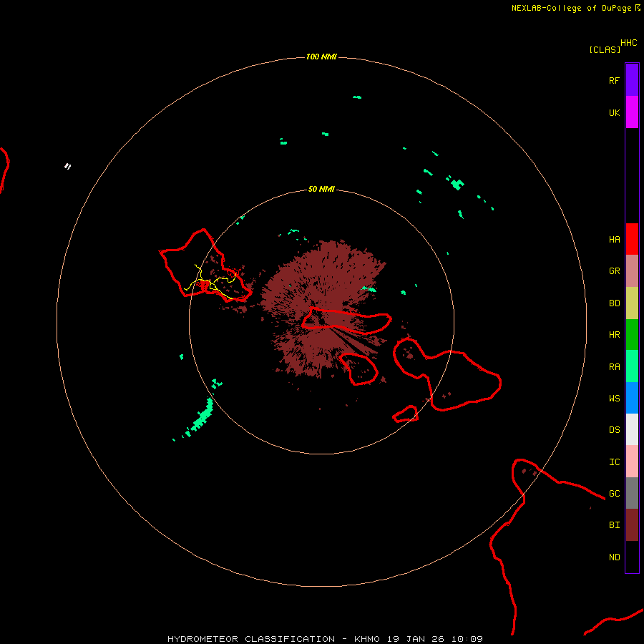Click the HA legend label
Screen dimensions: 644x644
coord(614,240)
